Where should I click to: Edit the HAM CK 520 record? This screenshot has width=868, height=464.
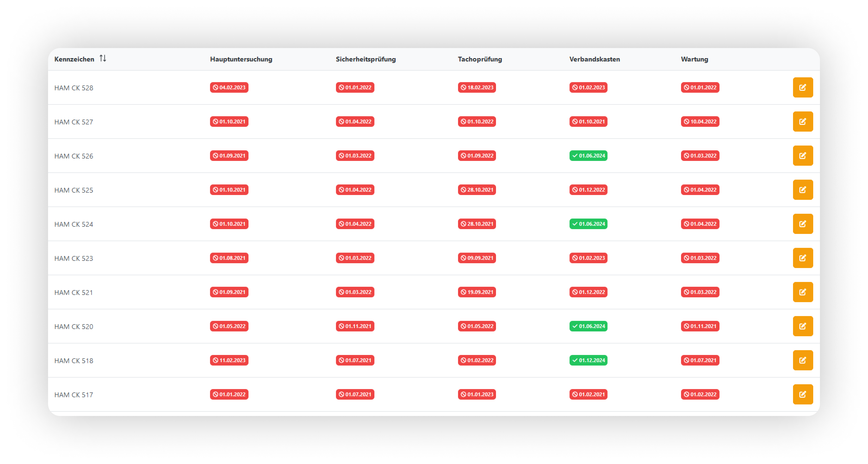(803, 326)
